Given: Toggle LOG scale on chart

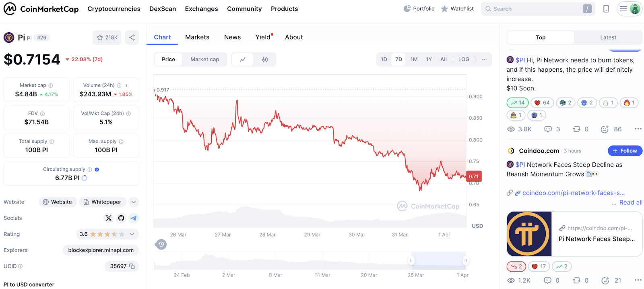Looking at the screenshot, I should [464, 59].
